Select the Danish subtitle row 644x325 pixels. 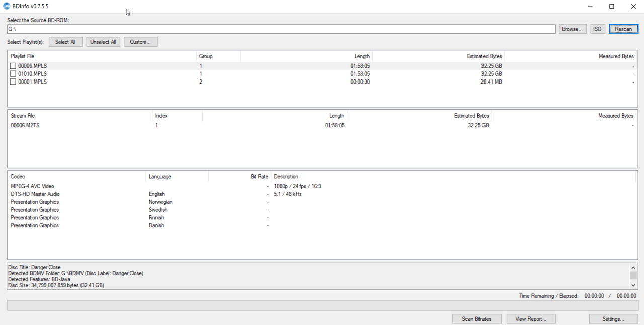[322, 226]
